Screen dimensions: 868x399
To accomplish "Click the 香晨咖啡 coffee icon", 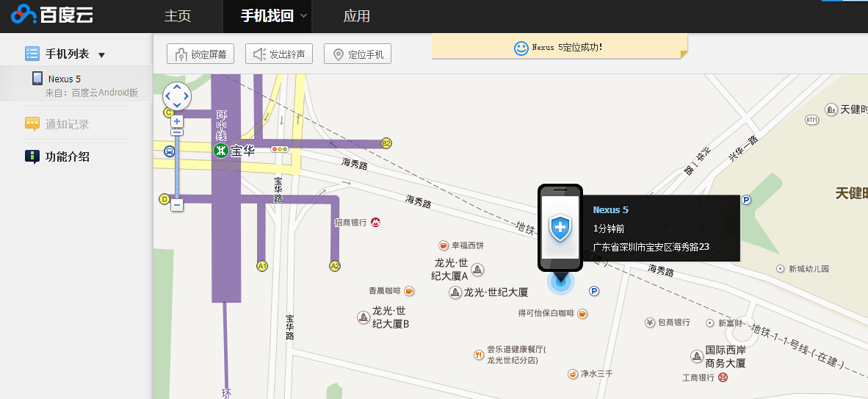I will tap(408, 290).
